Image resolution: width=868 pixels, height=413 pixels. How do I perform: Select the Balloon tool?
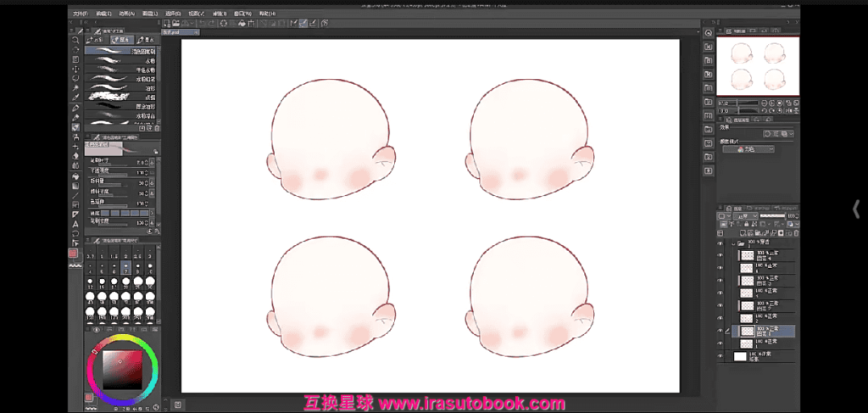click(x=75, y=232)
